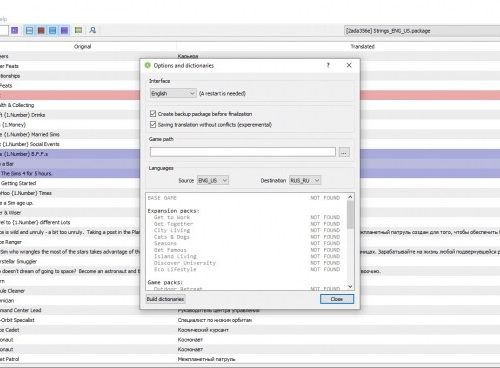Close the Options and dictionaries dialog with X
The image size is (500, 368).
[x=349, y=65]
